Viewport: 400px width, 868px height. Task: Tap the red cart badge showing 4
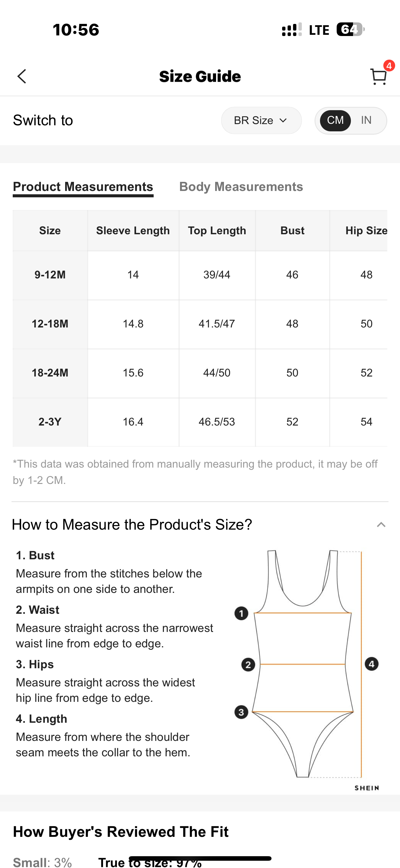pyautogui.click(x=389, y=66)
